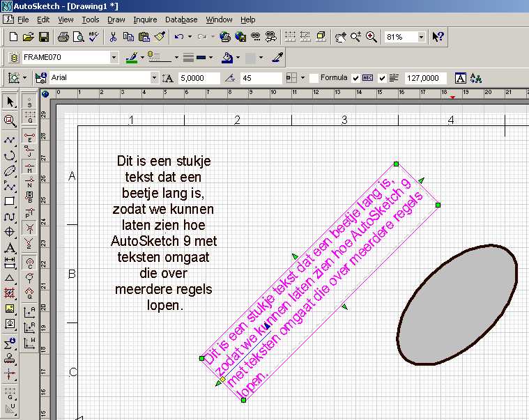Save the drawing with the floppy icon
This screenshot has height=420, width=529.
point(44,37)
